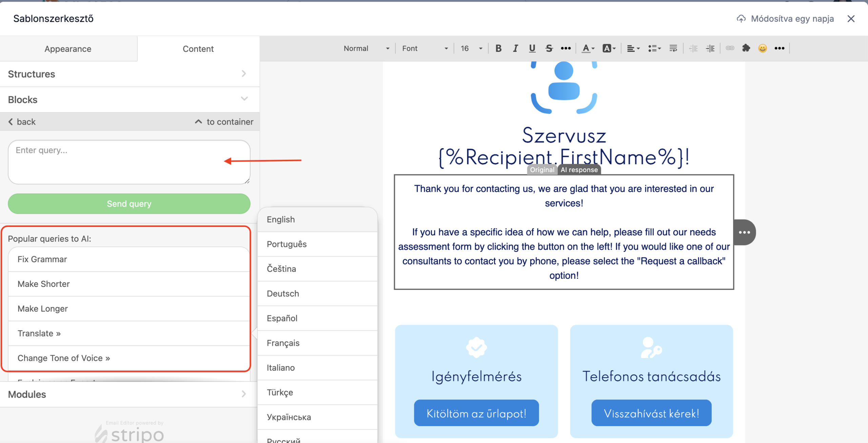Apply strikethrough to text
This screenshot has height=443, width=868.
point(549,48)
